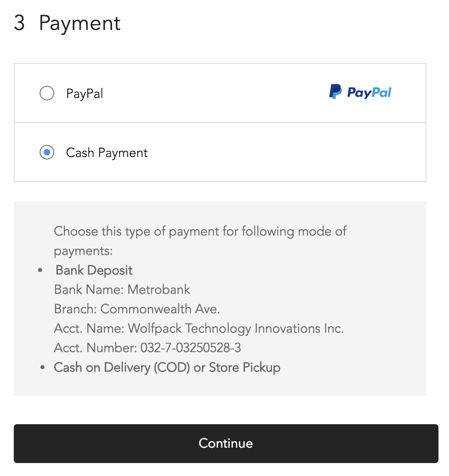Select the Cash Payment radio button
Image resolution: width=449 pixels, height=476 pixels.
point(47,152)
